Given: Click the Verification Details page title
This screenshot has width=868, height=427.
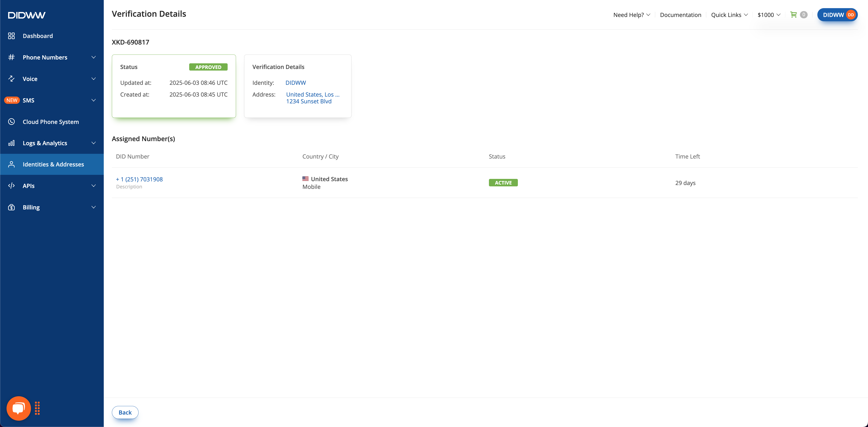Looking at the screenshot, I should pyautogui.click(x=149, y=14).
